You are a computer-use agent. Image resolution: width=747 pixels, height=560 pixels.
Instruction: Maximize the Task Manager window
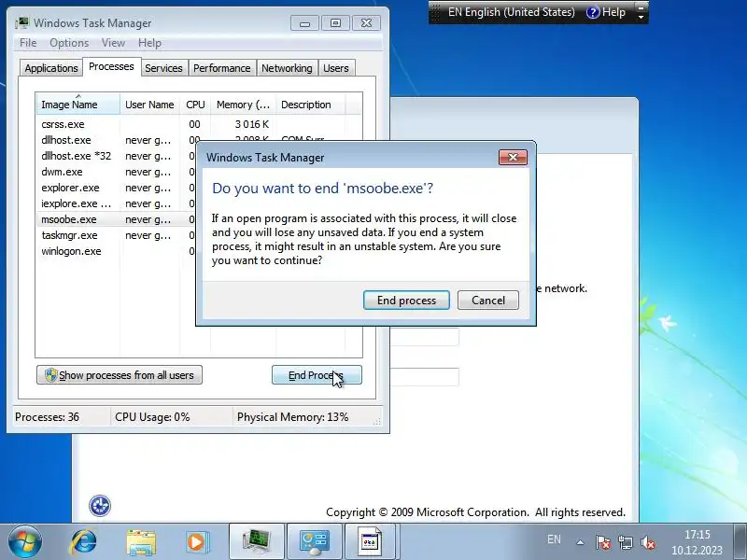point(335,22)
